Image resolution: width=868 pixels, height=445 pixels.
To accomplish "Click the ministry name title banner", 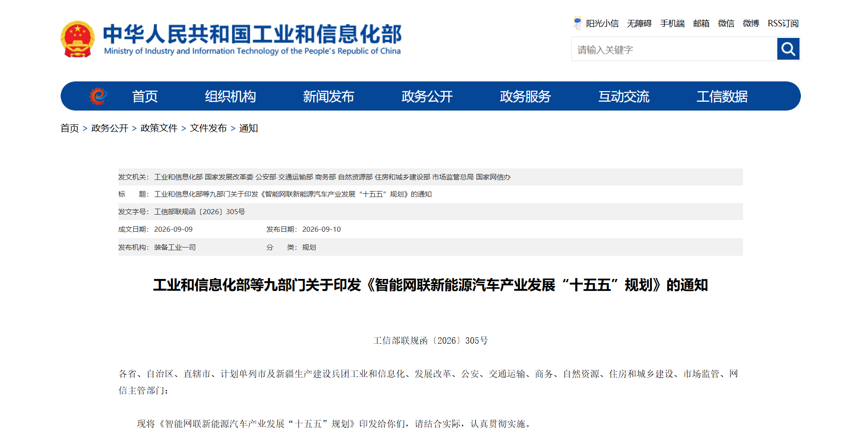I will [252, 39].
